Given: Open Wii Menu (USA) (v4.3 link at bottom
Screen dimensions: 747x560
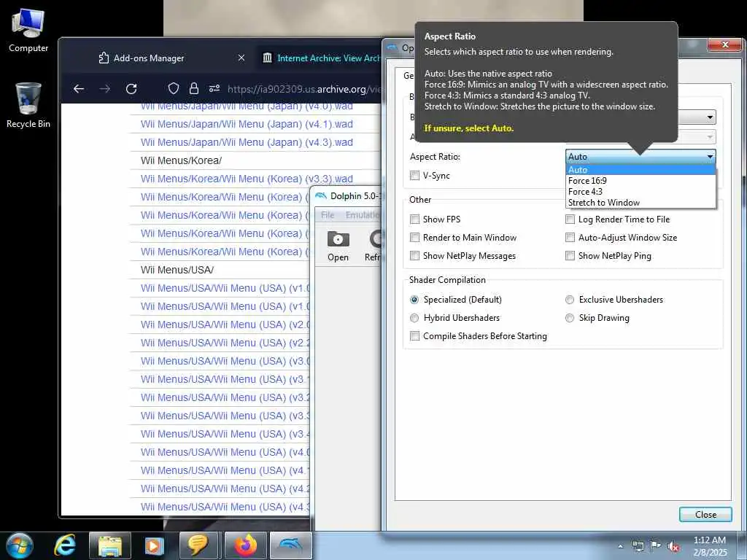Looking at the screenshot, I should [225, 507].
